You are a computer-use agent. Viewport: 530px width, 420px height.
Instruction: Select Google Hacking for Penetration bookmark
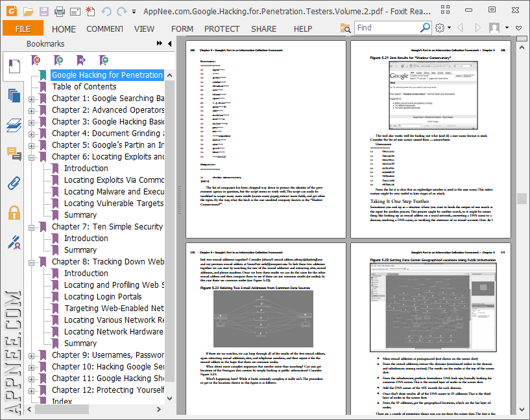(x=107, y=75)
